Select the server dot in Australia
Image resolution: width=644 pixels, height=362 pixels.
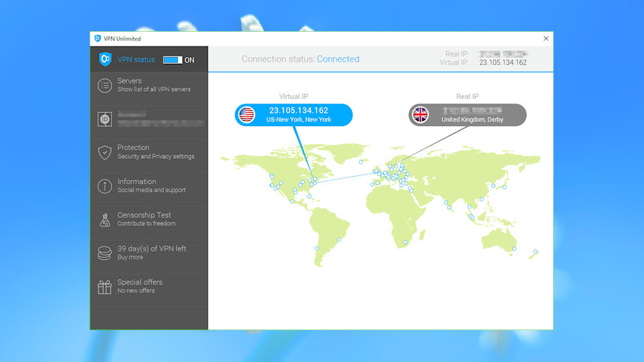515,248
